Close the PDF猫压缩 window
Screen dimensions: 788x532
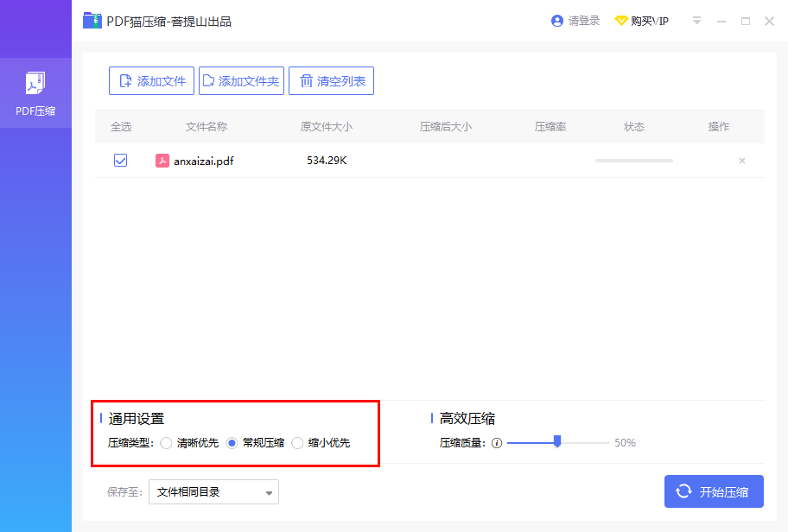[x=769, y=21]
